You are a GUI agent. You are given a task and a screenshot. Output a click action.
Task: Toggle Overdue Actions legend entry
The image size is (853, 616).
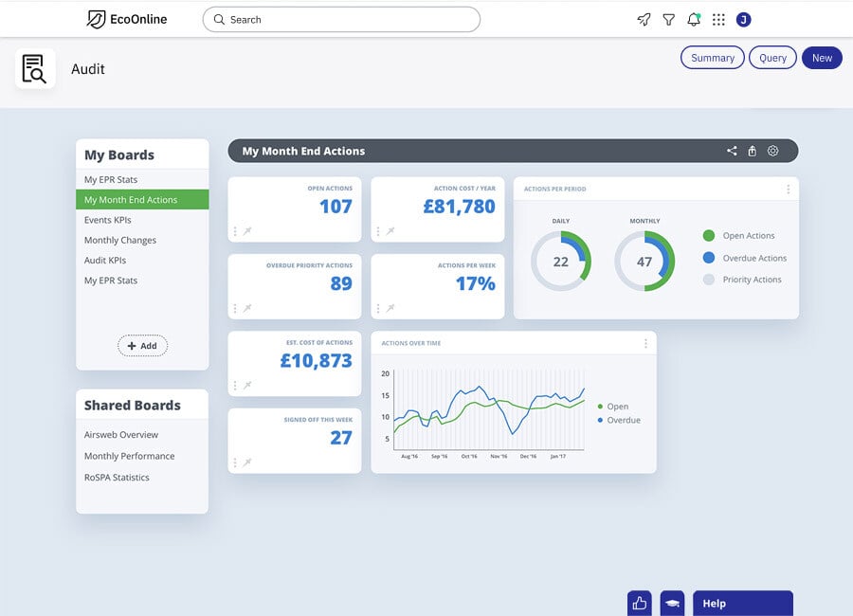(x=745, y=258)
